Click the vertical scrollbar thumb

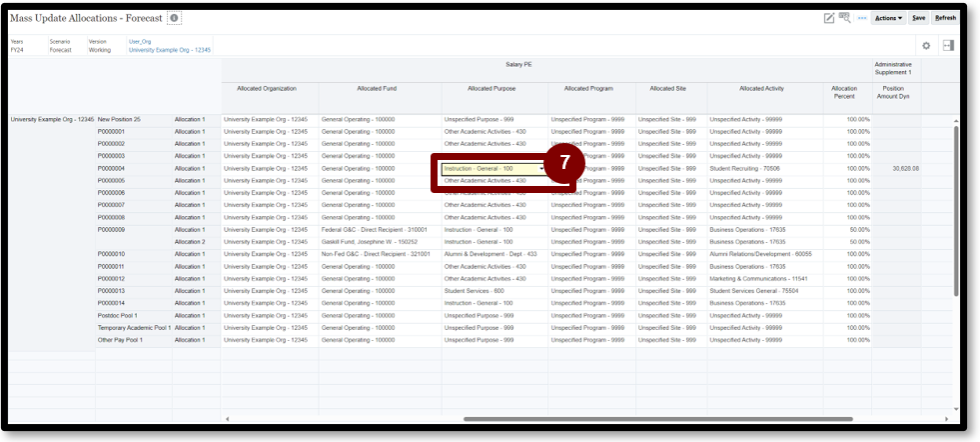point(956,210)
